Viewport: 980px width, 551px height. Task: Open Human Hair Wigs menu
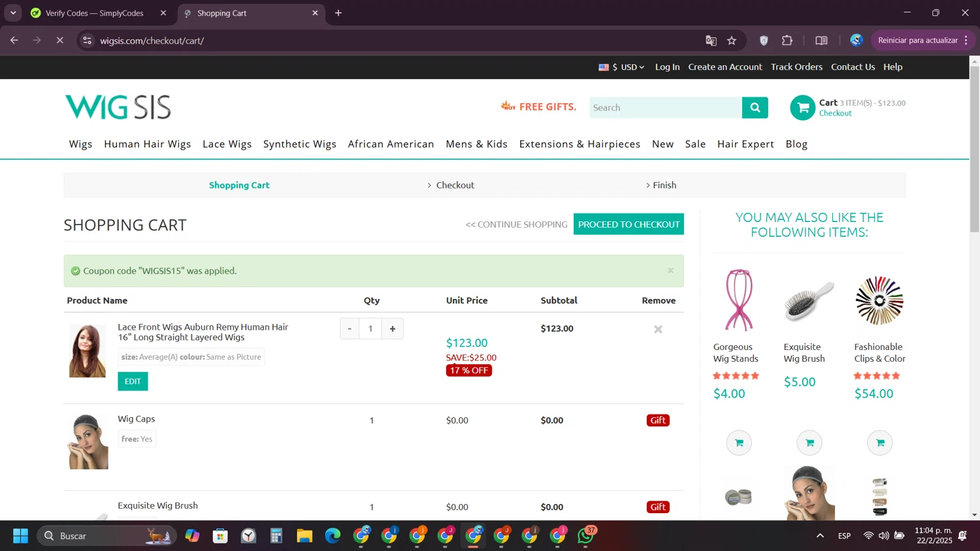point(148,144)
